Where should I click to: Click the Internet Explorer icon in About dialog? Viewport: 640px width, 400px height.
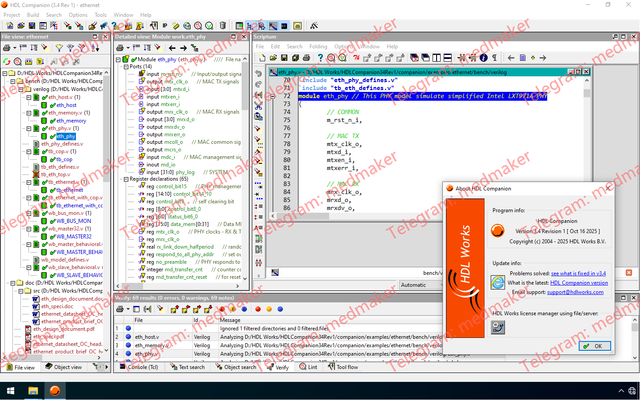pos(498,282)
